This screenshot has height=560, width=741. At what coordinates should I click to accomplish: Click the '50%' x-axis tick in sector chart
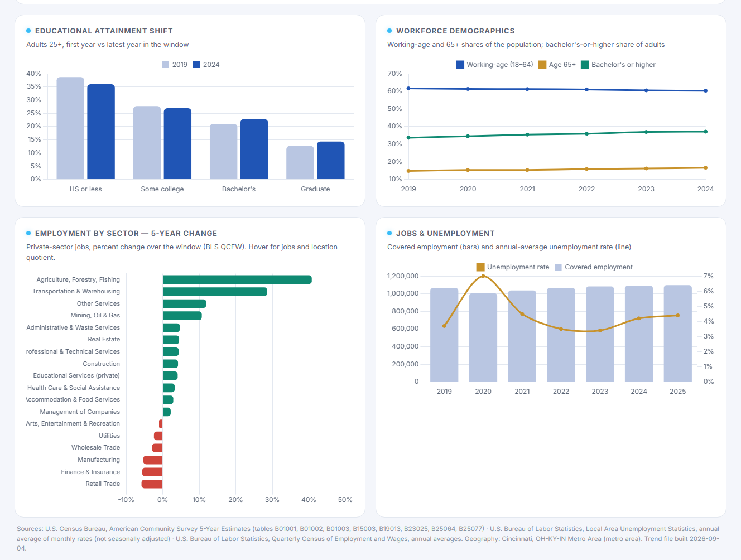point(345,500)
